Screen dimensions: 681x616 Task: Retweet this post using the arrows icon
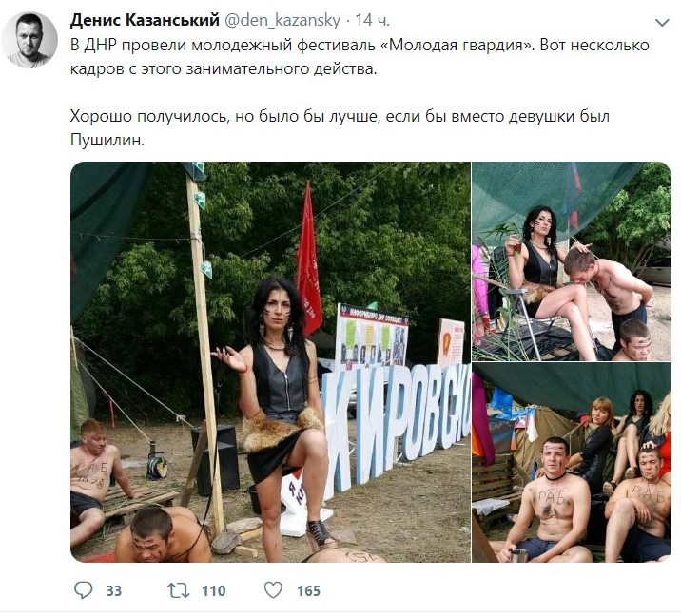(179, 590)
